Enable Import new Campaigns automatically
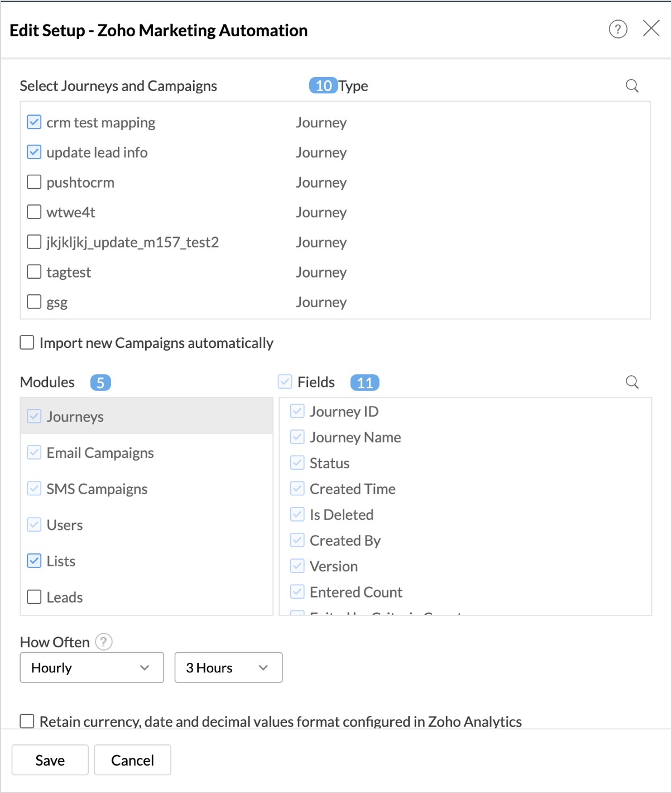Image resolution: width=672 pixels, height=793 pixels. pos(27,342)
